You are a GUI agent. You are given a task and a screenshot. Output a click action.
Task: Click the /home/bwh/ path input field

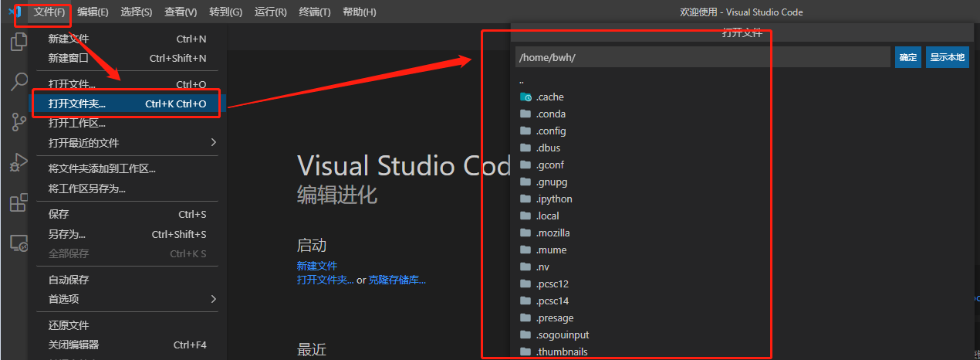[x=703, y=57]
